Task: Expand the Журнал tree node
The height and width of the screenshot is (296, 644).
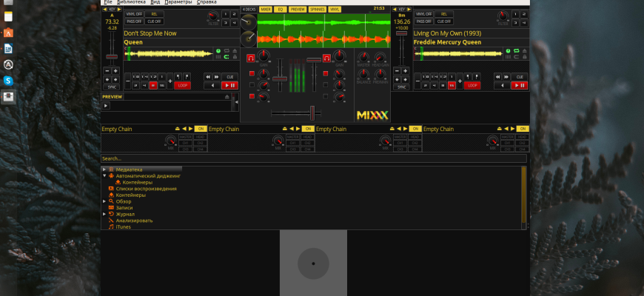Action: click(x=104, y=214)
